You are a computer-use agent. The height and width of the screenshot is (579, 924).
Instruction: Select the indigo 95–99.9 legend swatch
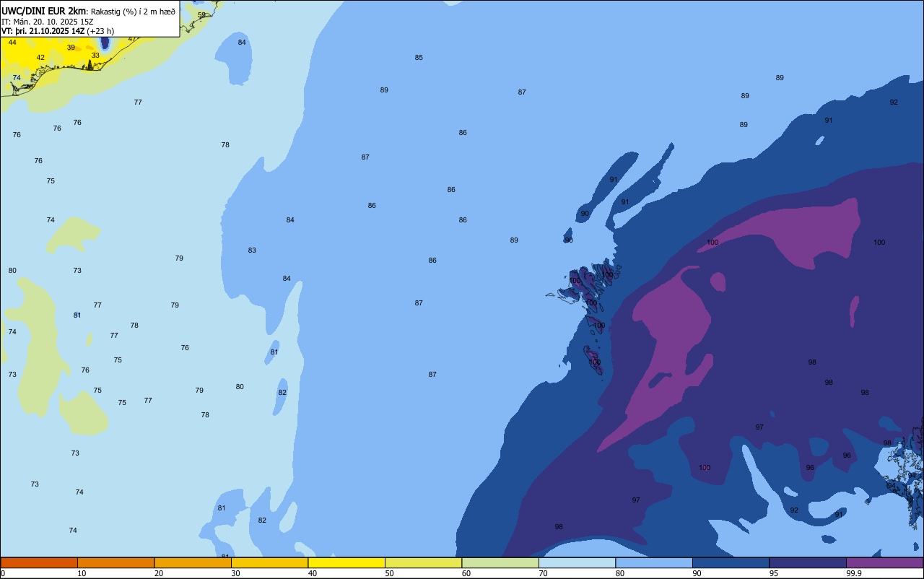(x=808, y=562)
